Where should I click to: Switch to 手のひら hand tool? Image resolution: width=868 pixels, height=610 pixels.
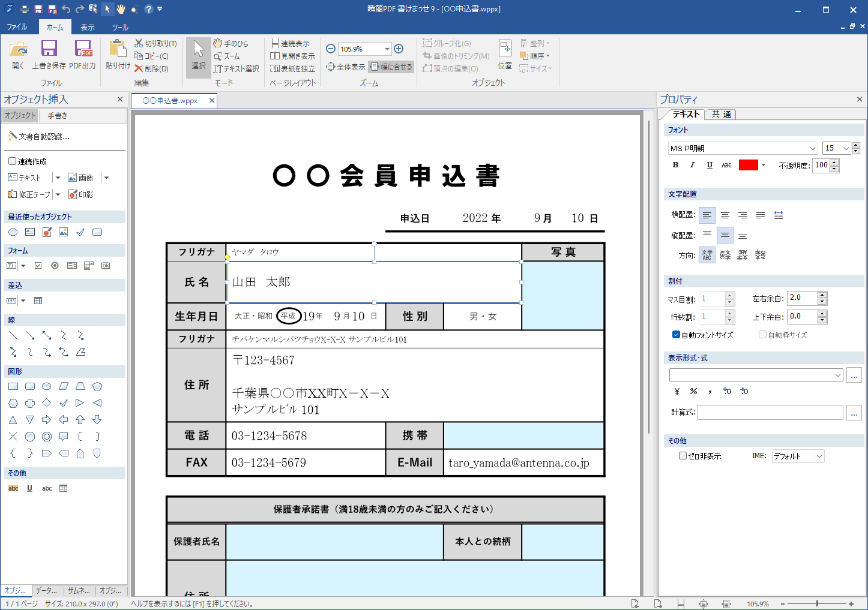tap(231, 43)
